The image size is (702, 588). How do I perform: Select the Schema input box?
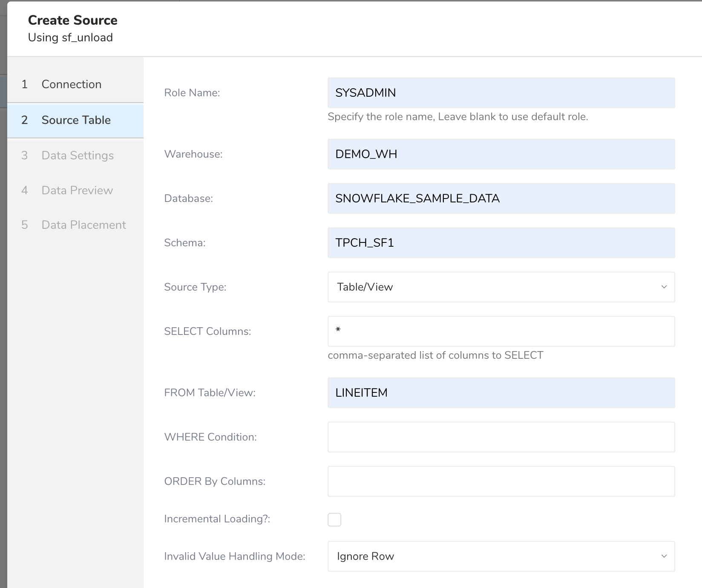[x=501, y=243]
